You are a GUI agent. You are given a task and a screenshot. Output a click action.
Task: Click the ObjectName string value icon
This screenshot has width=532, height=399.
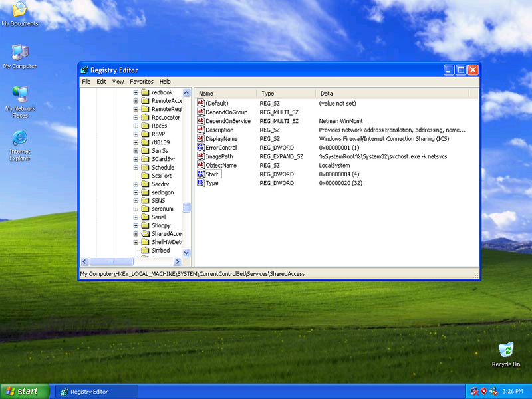[x=201, y=165]
